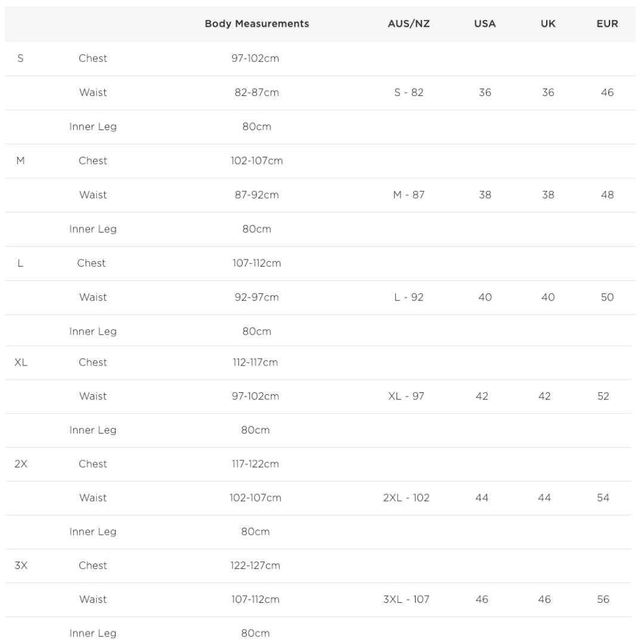Click EUR size 52 cell
Screen dimensions: 644x644
(x=603, y=397)
